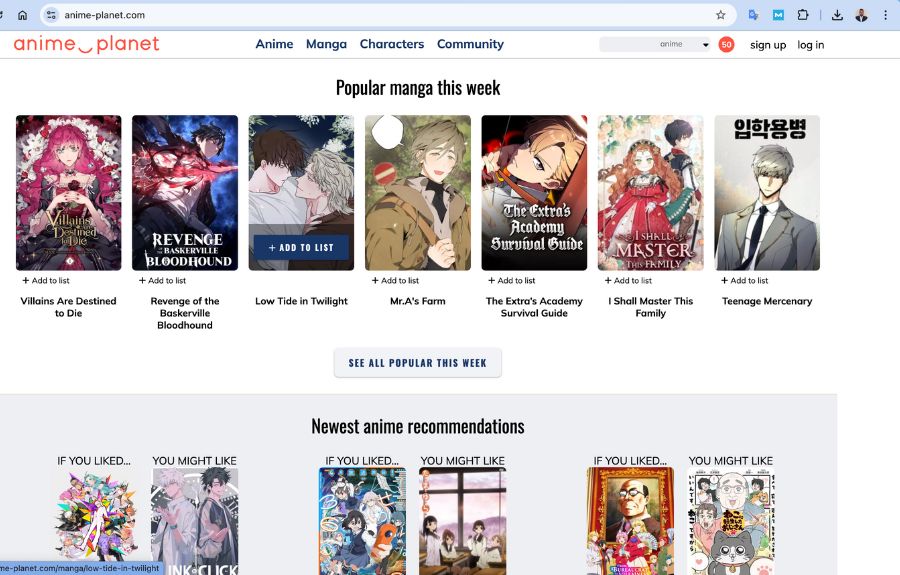Open classroom girls 'You might like' thumbnail
The image size is (900, 575).
463,521
